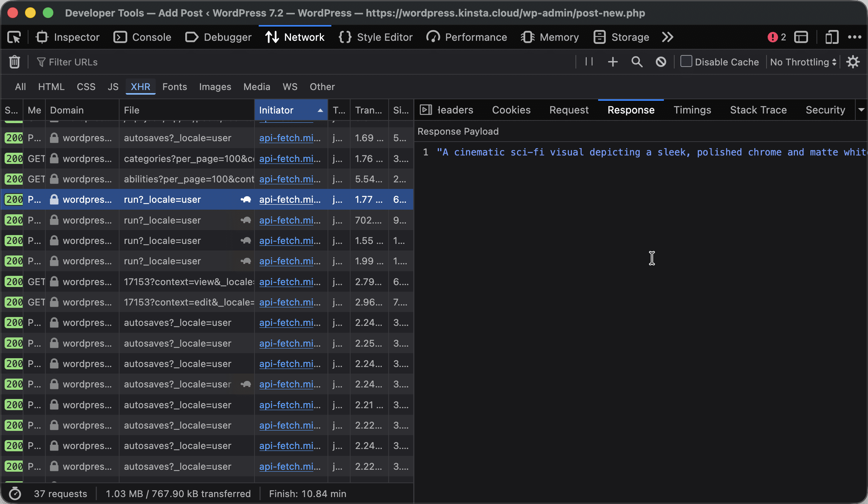This screenshot has width=868, height=504.
Task: Filter requests by WS
Action: coord(290,87)
